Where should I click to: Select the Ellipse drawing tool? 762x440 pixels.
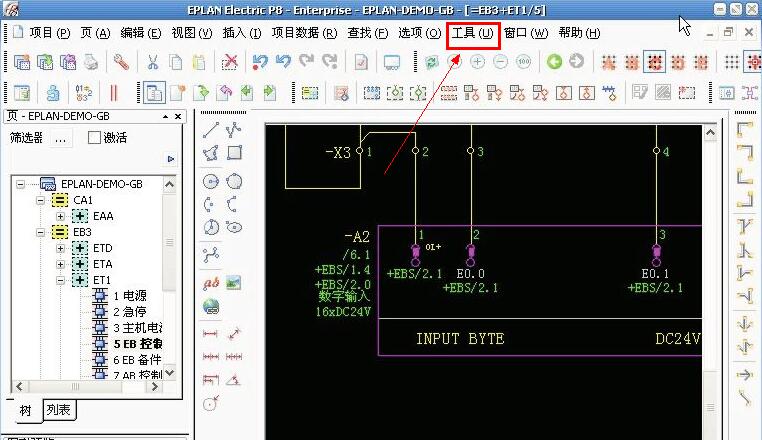pyautogui.click(x=234, y=227)
